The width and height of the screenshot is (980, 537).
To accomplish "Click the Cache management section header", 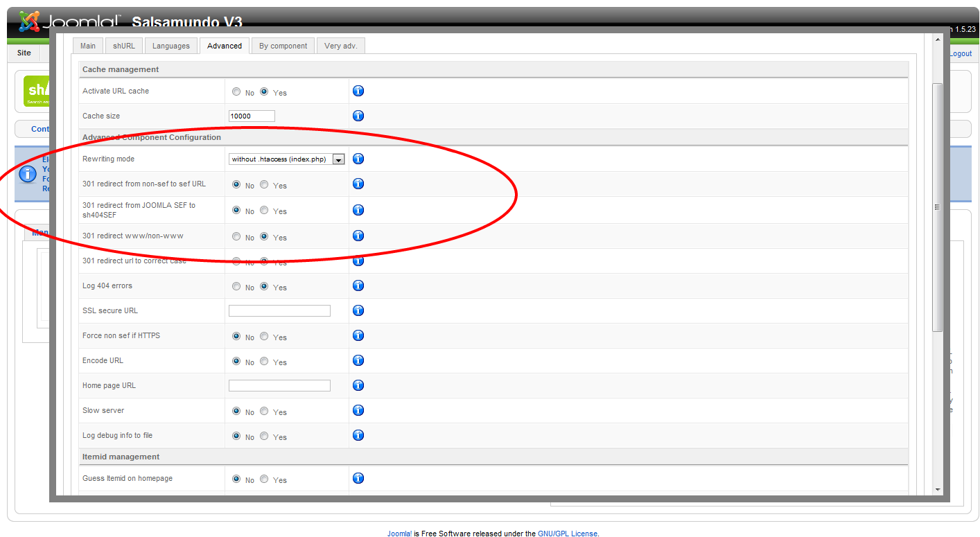I will click(493, 69).
